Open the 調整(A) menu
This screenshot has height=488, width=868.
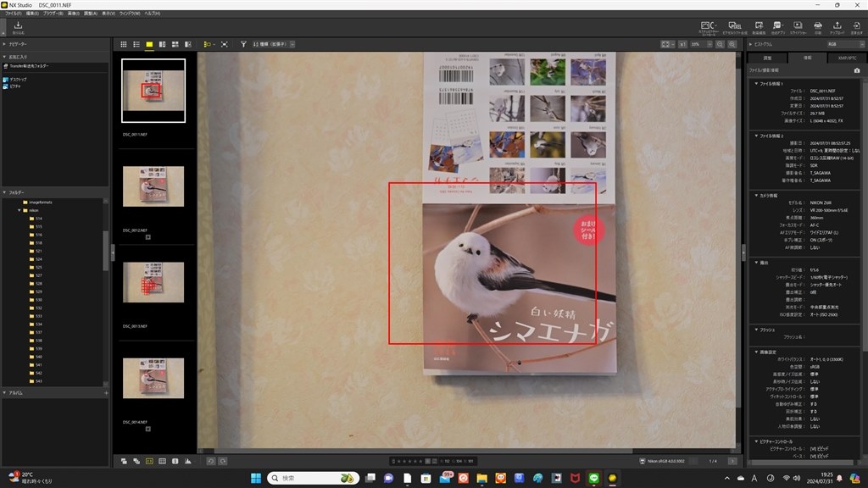(90, 14)
